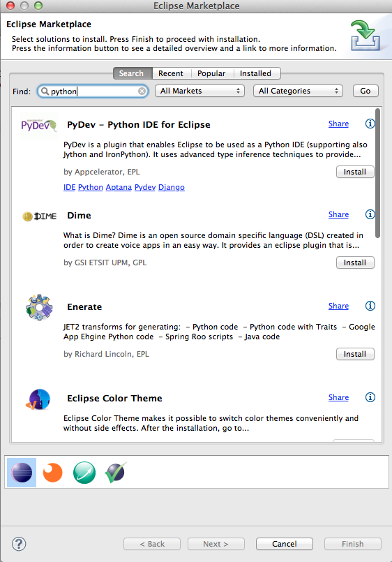
Task: Click the Eclipse Color Theme logo icon
Action: [38, 399]
